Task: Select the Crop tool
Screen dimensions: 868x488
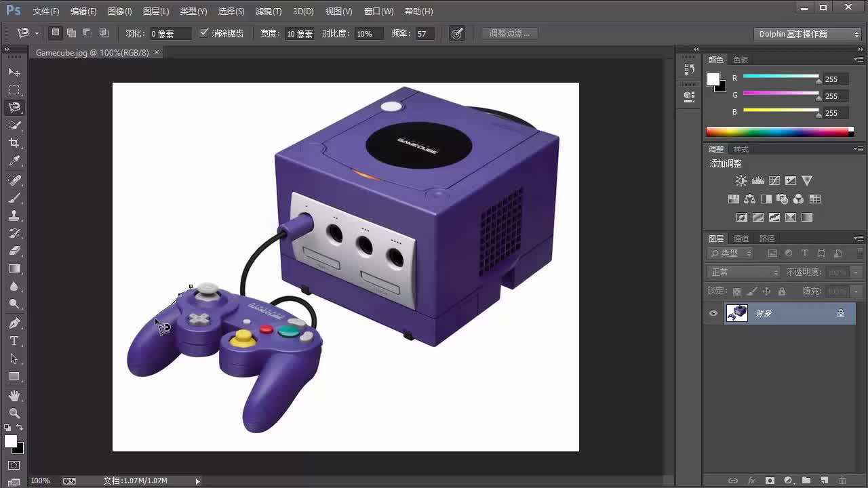Action: (x=14, y=143)
